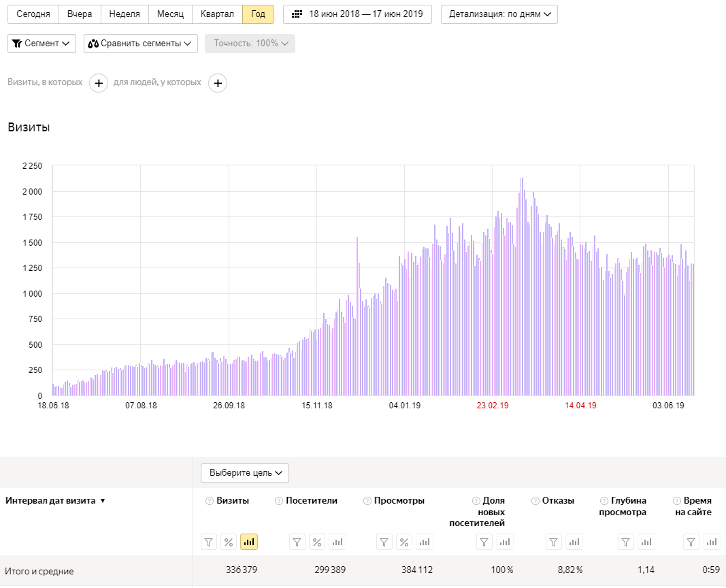The height and width of the screenshot is (588, 726).
Task: Show chart for Просмотры column
Action: 425,542
